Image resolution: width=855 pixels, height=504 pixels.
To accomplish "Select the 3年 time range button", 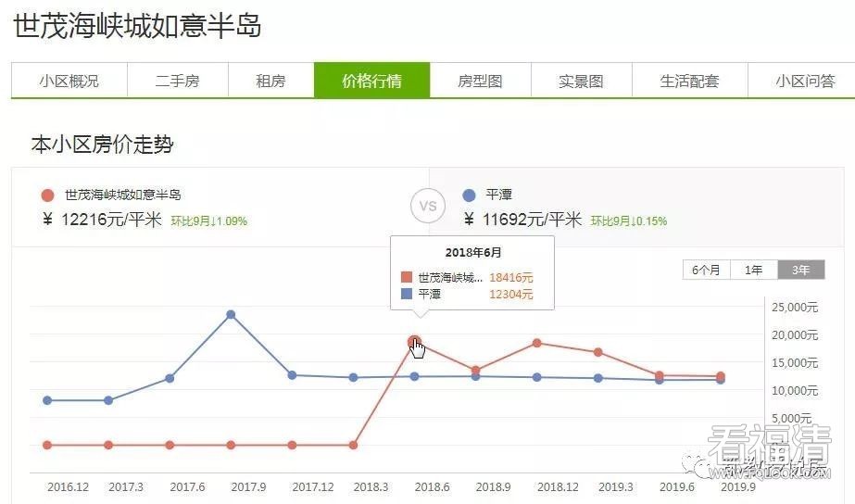I will click(x=801, y=270).
